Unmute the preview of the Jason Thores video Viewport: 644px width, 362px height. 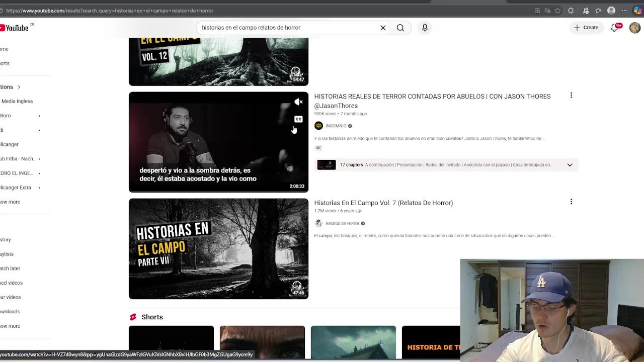pos(298,102)
